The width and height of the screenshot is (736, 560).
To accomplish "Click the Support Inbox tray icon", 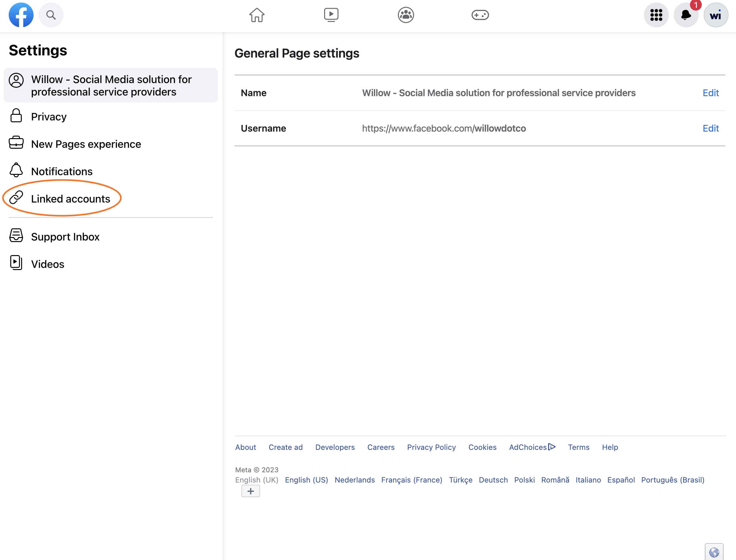I will click(x=16, y=235).
